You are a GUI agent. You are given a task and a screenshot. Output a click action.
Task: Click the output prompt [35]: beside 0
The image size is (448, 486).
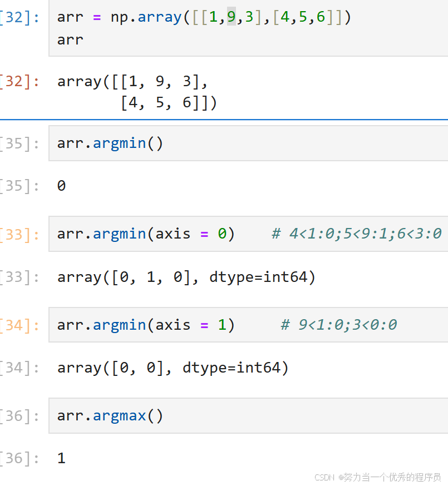point(19,186)
